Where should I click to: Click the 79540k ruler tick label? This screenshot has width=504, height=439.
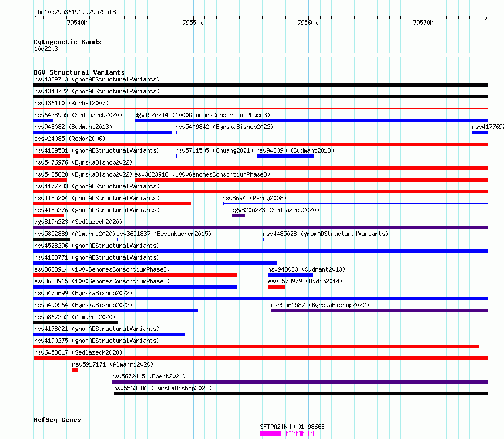coord(77,23)
